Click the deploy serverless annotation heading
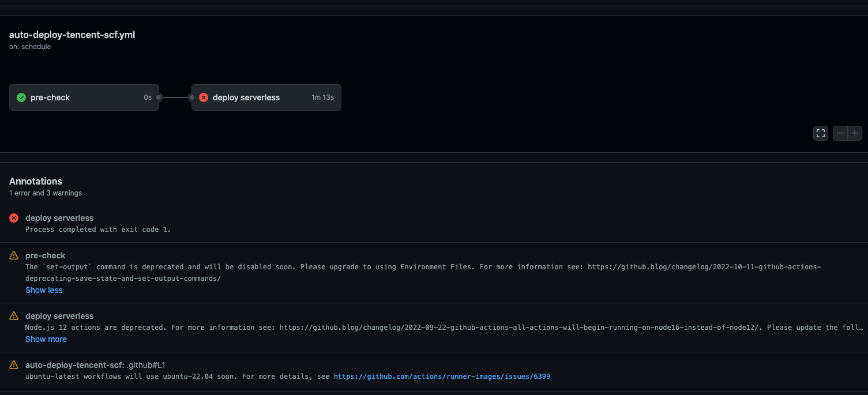868x395 pixels. 59,217
